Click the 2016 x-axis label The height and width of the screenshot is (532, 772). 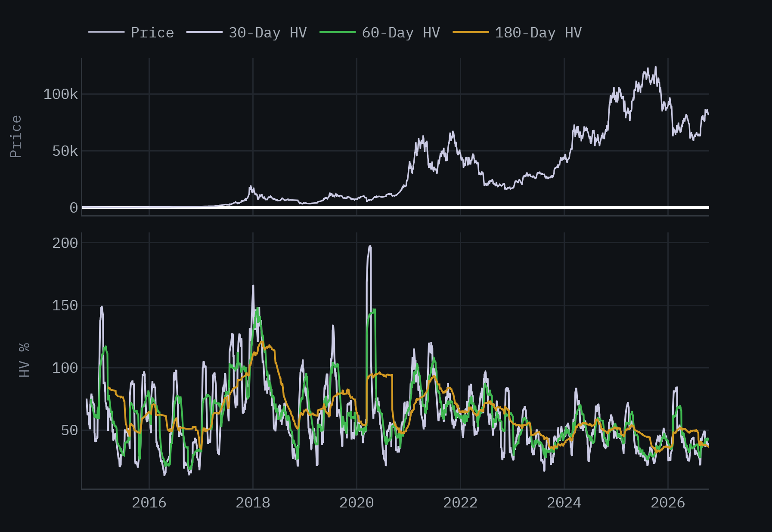tap(149, 503)
